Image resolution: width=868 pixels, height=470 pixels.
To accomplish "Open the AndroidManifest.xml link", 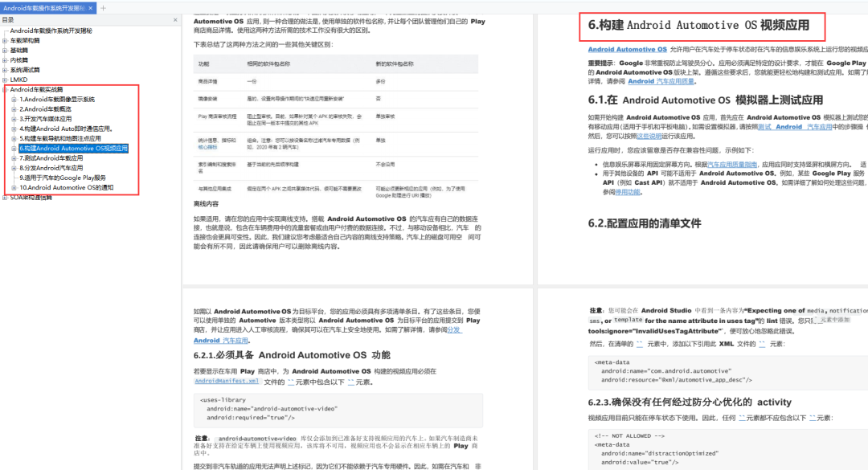I will [x=227, y=381].
